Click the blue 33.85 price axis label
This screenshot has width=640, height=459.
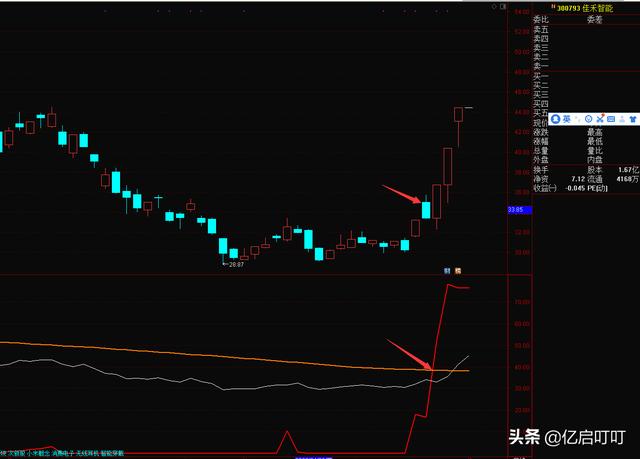520,210
